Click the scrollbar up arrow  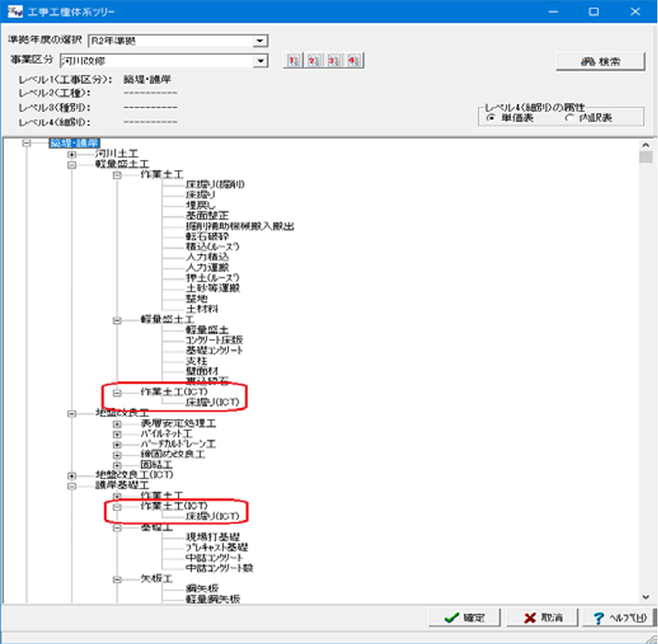coord(646,145)
